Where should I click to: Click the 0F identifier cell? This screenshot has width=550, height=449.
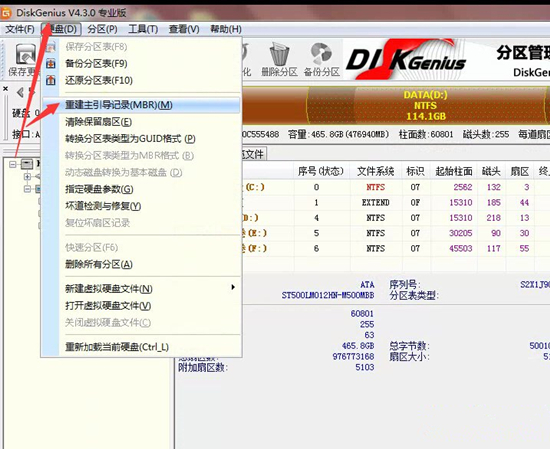(x=415, y=202)
